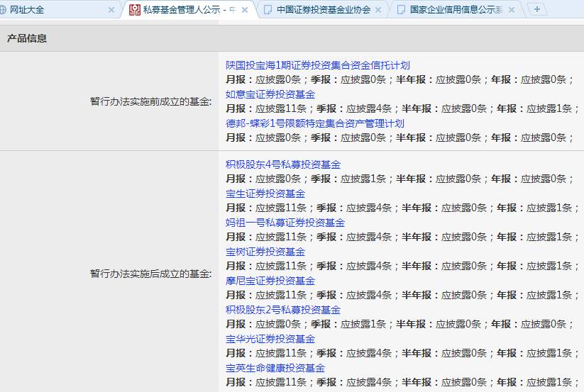This screenshot has height=392, width=584.
Task: Open the 积极股东4号私募投资基金 link
Action: [282, 164]
